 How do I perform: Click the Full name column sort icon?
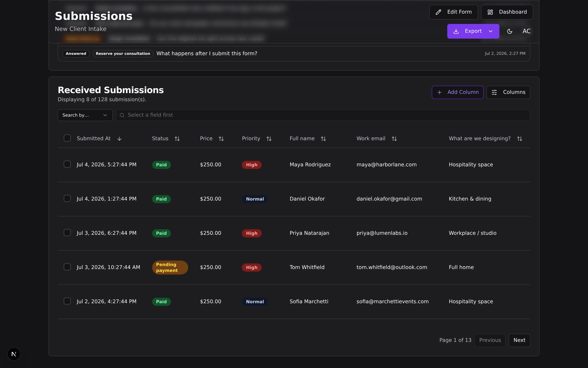click(323, 139)
